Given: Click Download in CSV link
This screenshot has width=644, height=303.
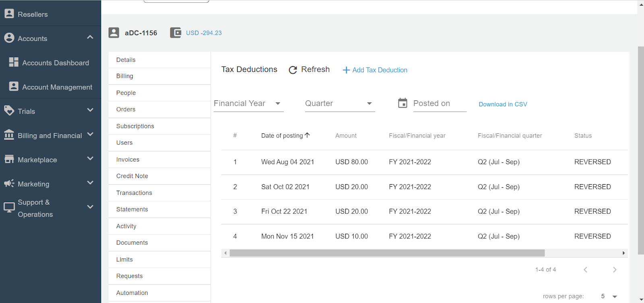Looking at the screenshot, I should [x=503, y=104].
